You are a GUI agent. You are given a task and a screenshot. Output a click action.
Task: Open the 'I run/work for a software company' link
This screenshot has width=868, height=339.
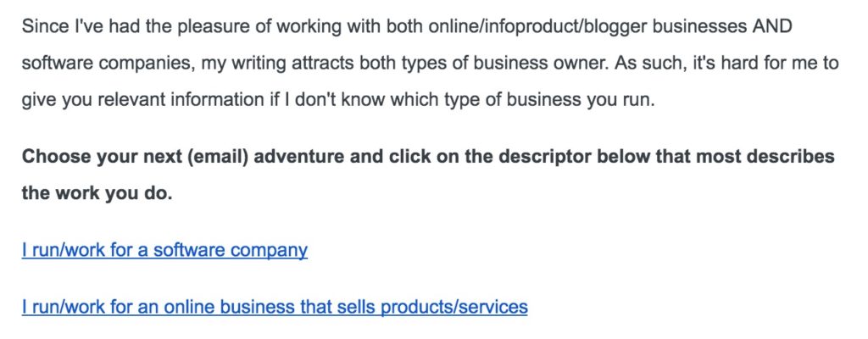click(x=164, y=250)
